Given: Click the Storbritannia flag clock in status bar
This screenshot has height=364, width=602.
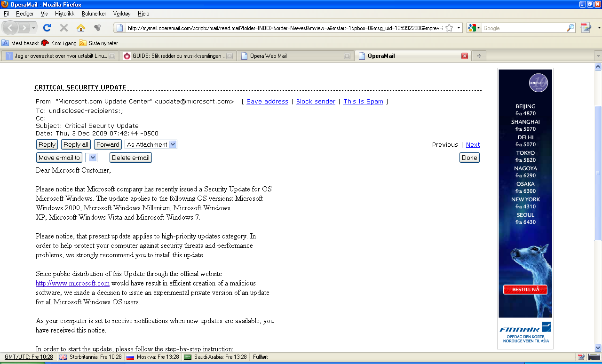Looking at the screenshot, I should coord(91,357).
